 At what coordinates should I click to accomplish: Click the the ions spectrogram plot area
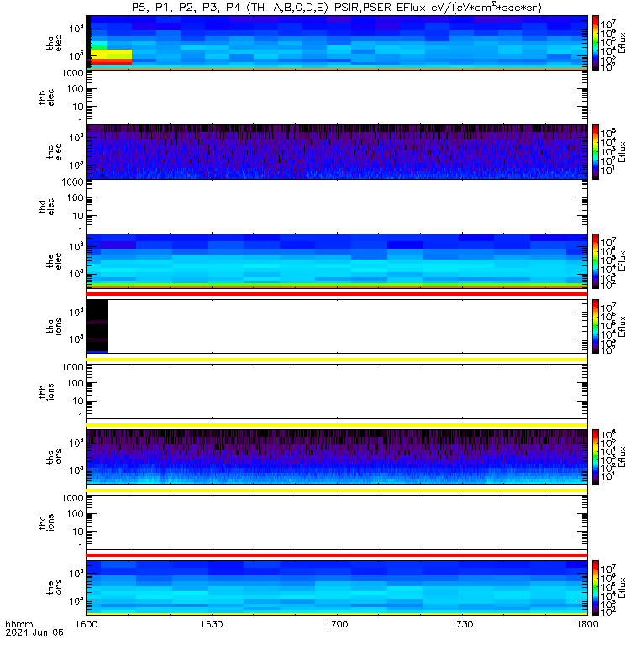(x=337, y=587)
